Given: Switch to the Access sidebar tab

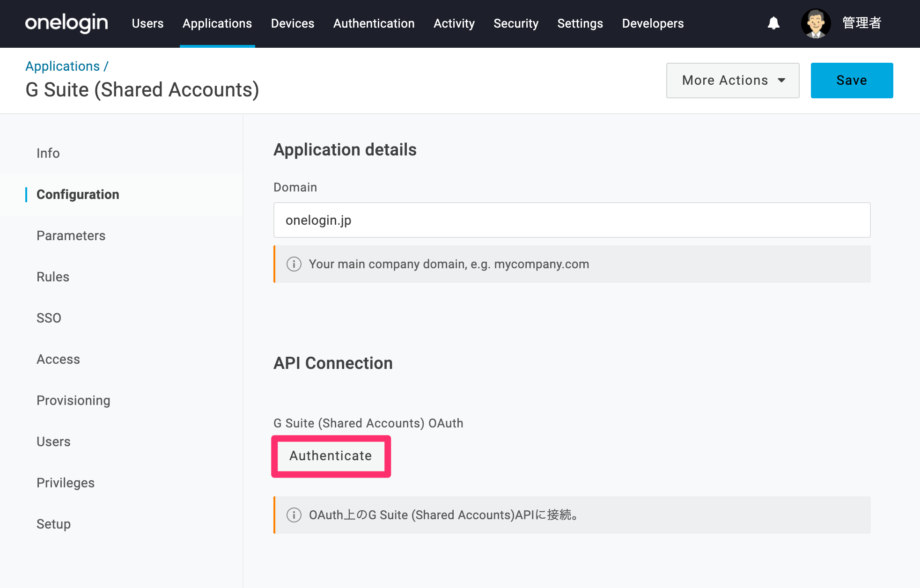Looking at the screenshot, I should tap(59, 359).
